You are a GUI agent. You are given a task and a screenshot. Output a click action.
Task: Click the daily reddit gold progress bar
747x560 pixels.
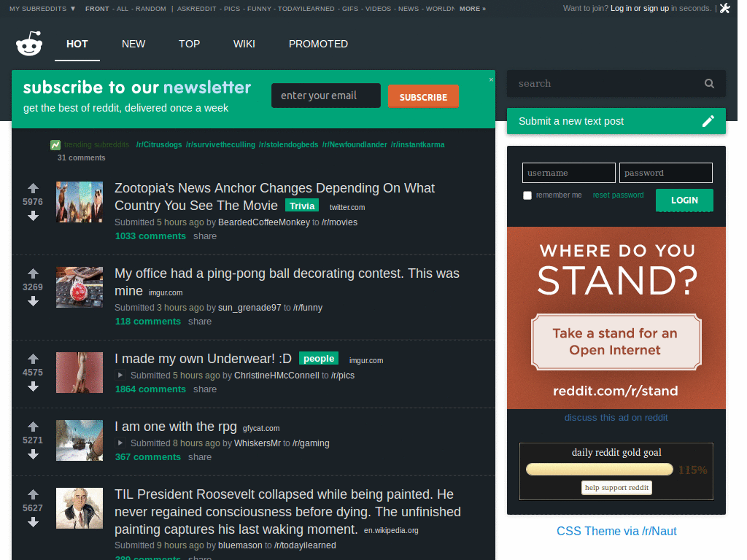click(600, 470)
